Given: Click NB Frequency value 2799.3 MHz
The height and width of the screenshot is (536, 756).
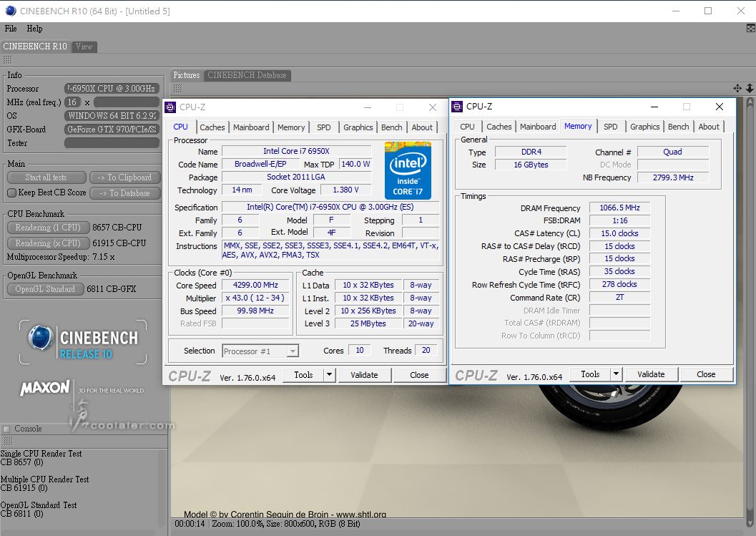Looking at the screenshot, I should [673, 177].
